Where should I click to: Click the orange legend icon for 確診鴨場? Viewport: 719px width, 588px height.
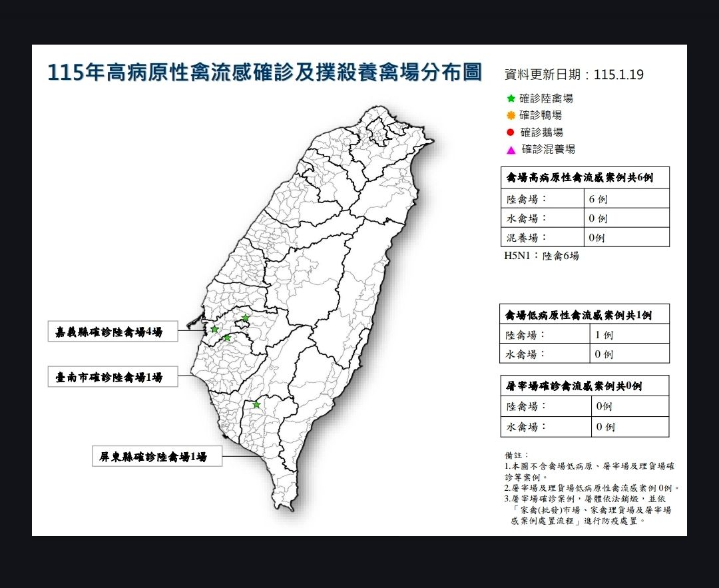[x=511, y=115]
